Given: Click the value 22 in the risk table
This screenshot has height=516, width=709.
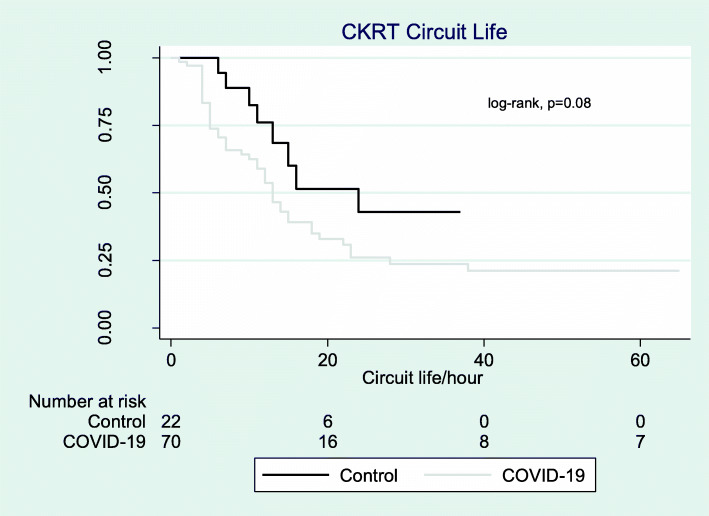Looking at the screenshot, I should point(171,422).
